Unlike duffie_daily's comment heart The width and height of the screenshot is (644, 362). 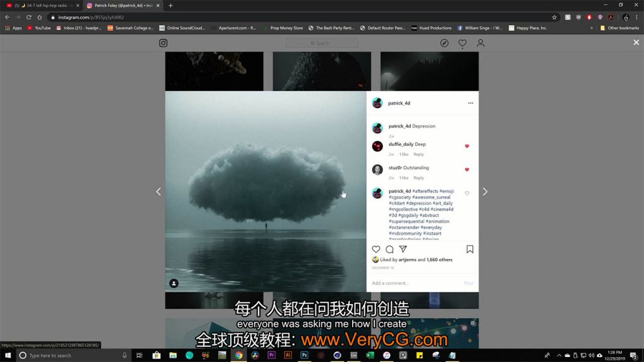click(x=467, y=146)
